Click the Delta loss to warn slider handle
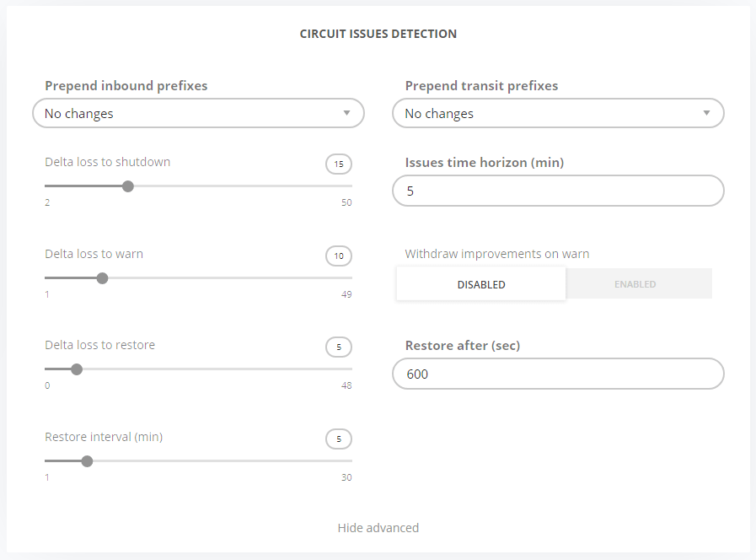This screenshot has height=560, width=756. point(102,278)
